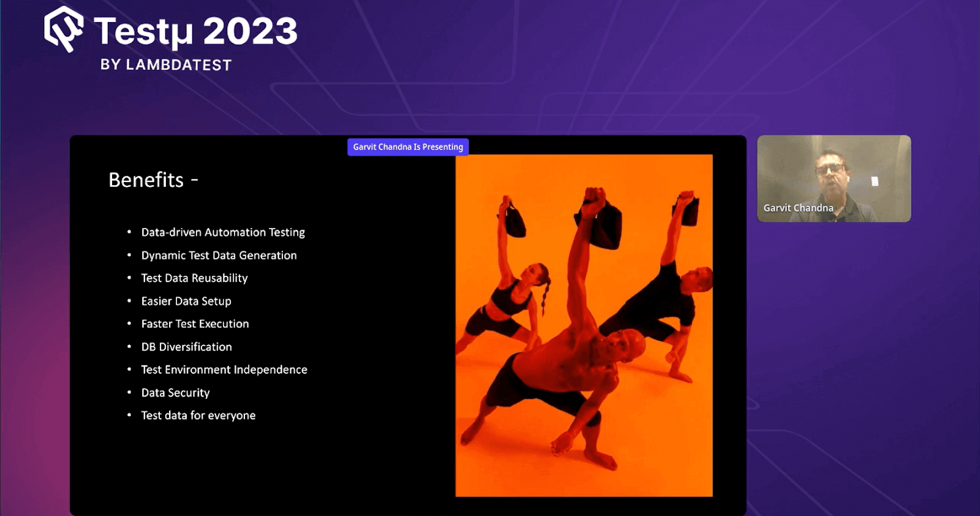Click the 'DB Diversification' bullet
The image size is (980, 516).
click(x=186, y=347)
